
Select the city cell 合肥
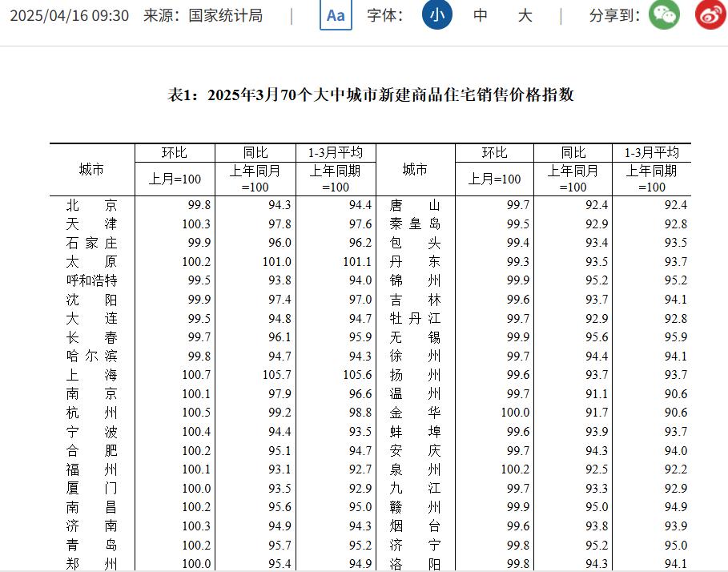click(91, 450)
